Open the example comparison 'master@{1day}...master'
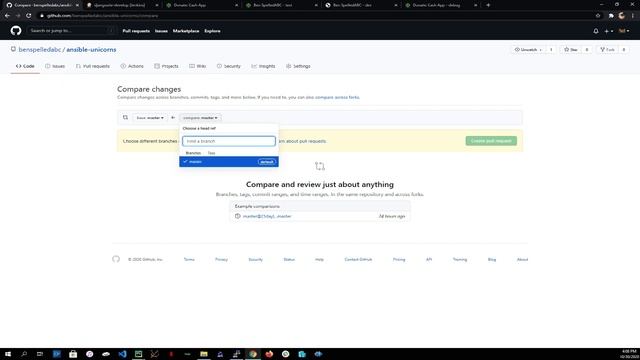The width and height of the screenshot is (640, 360). pos(267,216)
